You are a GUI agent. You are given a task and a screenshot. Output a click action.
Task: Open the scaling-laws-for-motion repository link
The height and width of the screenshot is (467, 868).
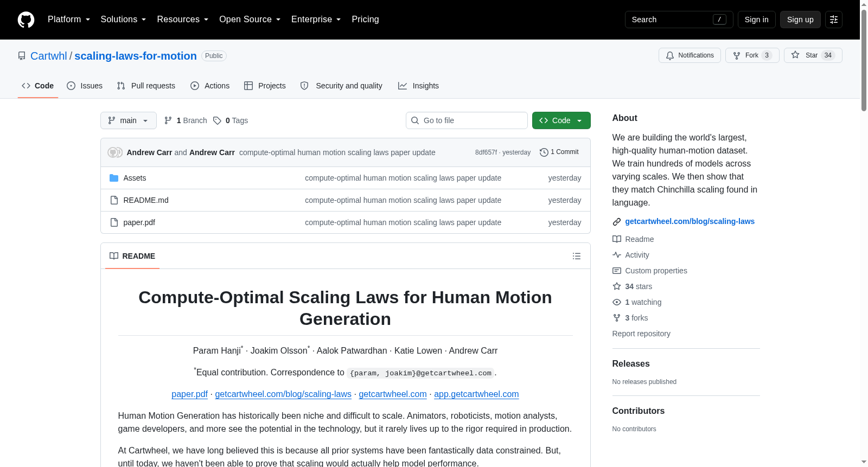click(136, 56)
